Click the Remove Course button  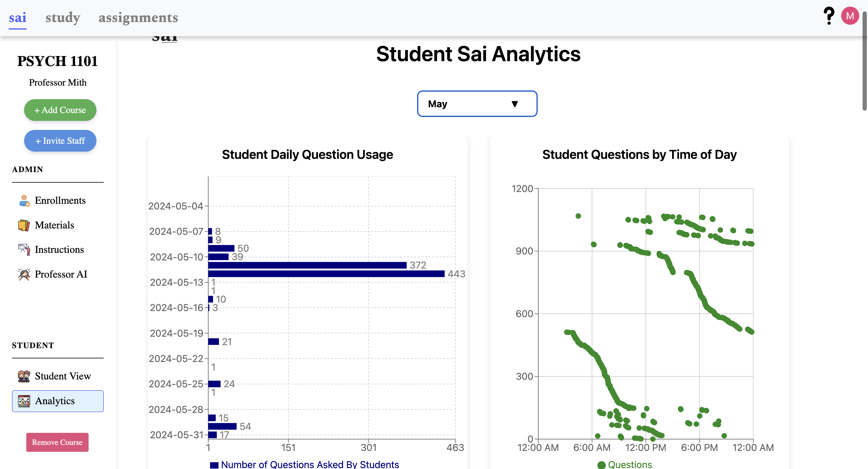[57, 442]
